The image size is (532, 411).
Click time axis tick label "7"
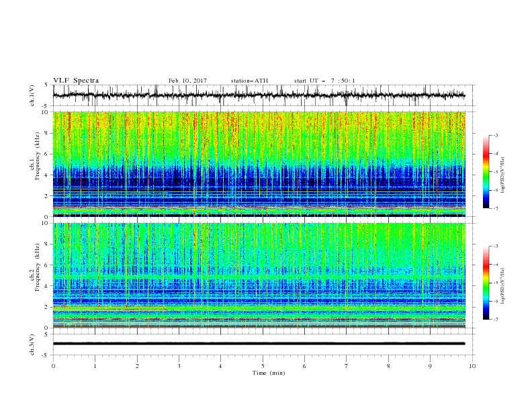point(347,366)
